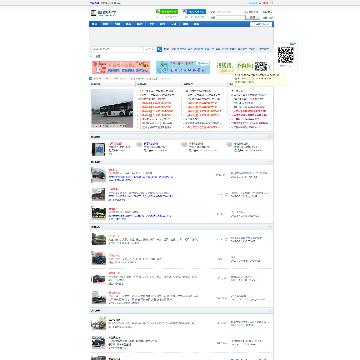Open the search type dropdown beside search box
The height and width of the screenshot is (360, 360).
[x=149, y=49]
